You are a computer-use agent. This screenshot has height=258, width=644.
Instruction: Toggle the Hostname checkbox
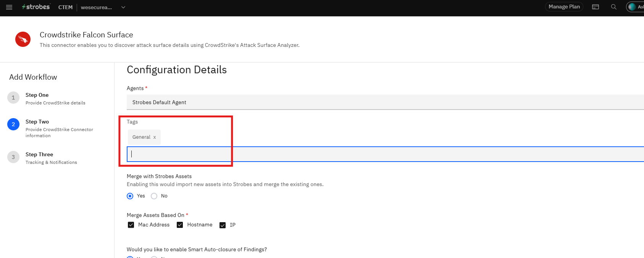180,225
